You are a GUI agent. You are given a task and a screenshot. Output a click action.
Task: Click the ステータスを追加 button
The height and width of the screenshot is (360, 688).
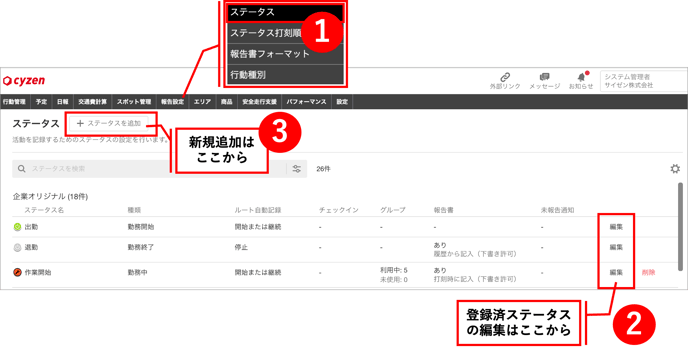(109, 123)
